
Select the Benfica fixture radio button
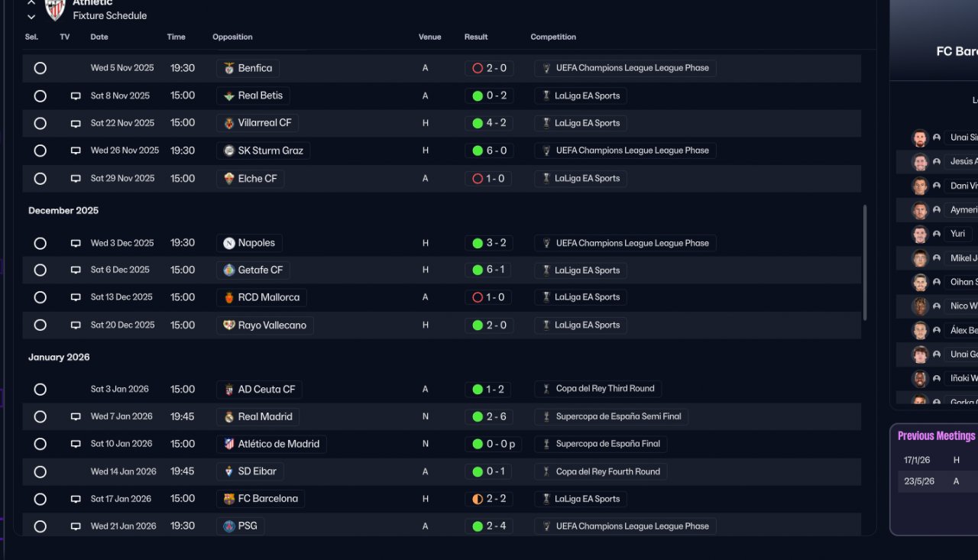pos(40,68)
